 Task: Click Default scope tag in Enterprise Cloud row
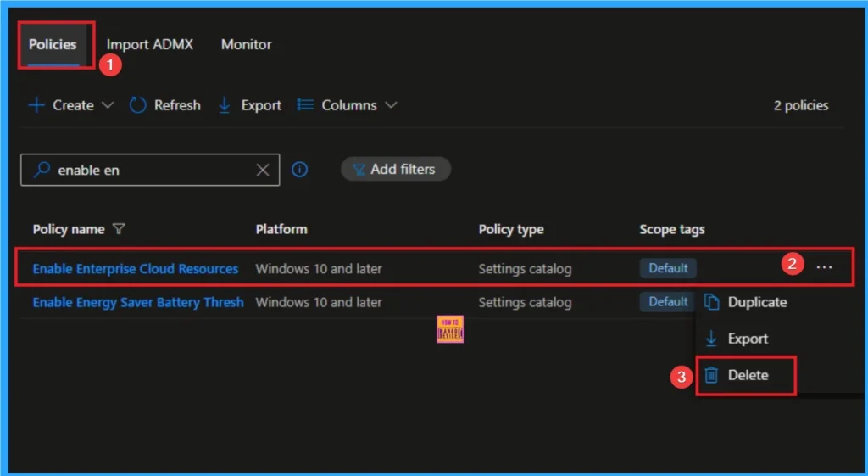click(668, 268)
